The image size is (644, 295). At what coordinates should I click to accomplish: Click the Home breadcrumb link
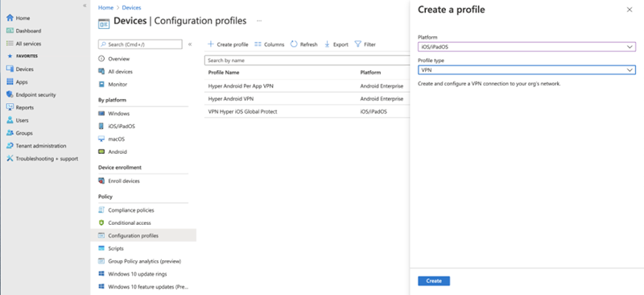(x=105, y=8)
